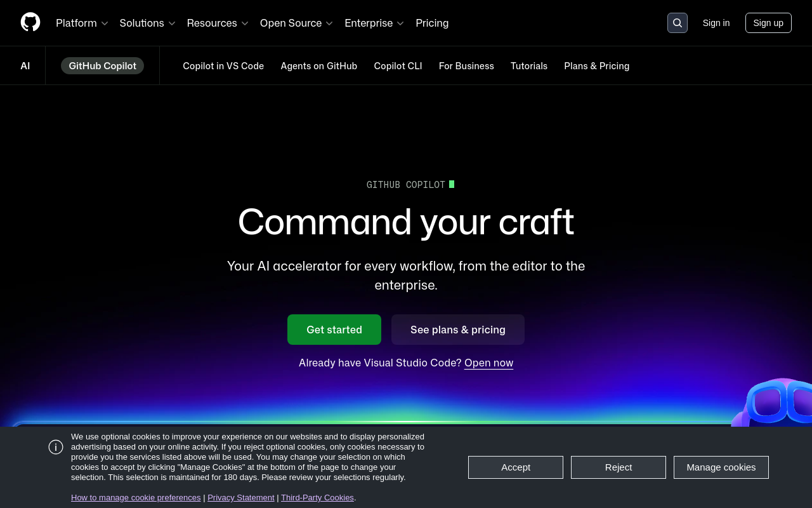Go to Copilot in VS Code

click(x=223, y=65)
